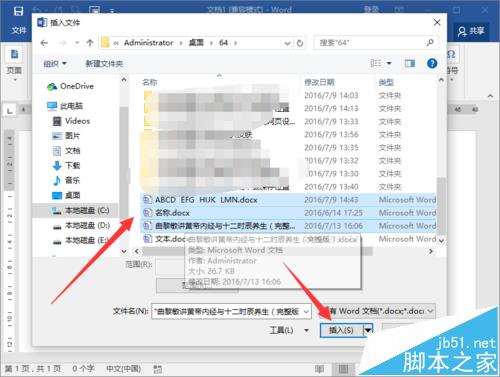
Task: Change view with the view icon
Action: pos(376,63)
